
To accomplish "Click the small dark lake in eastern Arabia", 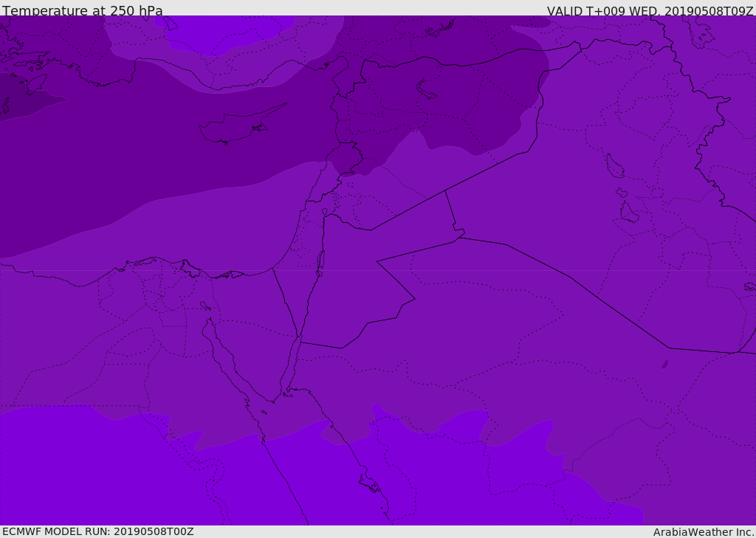I will [x=664, y=365].
